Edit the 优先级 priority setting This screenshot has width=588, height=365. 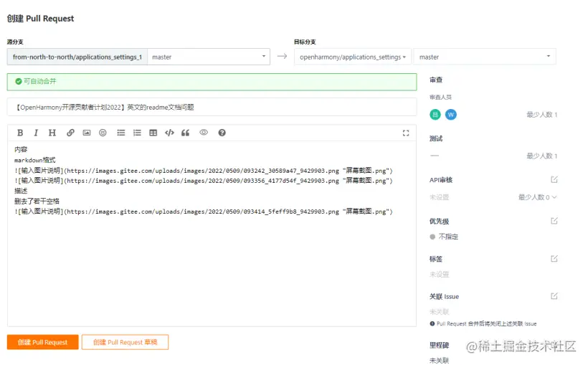tap(554, 221)
